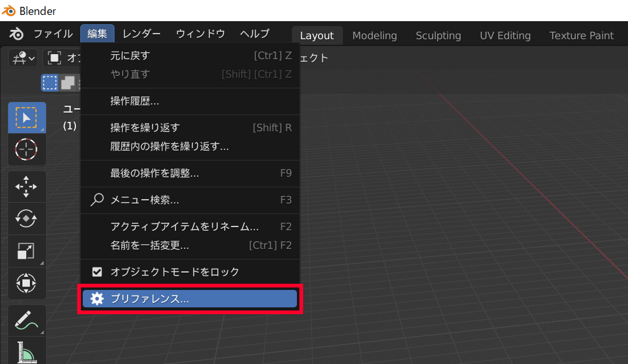The image size is (628, 364).
Task: Select the Scale tool
Action: click(27, 251)
